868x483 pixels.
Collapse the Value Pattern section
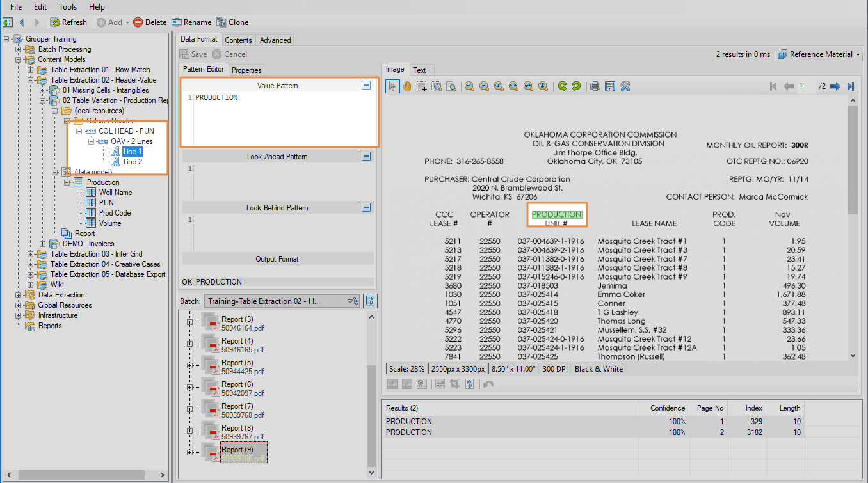coord(366,85)
